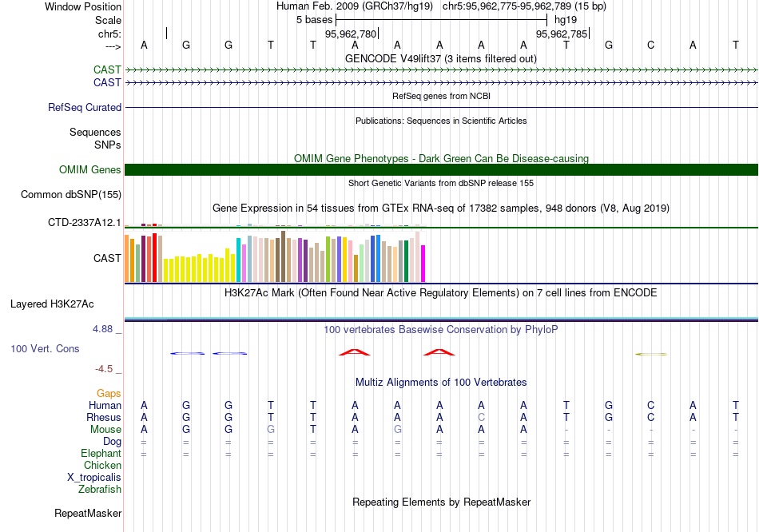
Task: Open the RefSeq genes from NCBI title
Action: tap(441, 96)
